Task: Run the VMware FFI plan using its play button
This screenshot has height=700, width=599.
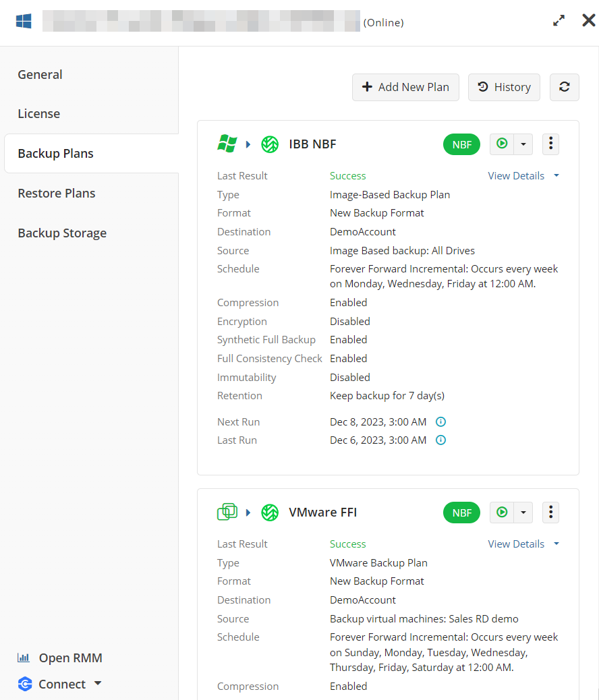Action: pyautogui.click(x=503, y=513)
